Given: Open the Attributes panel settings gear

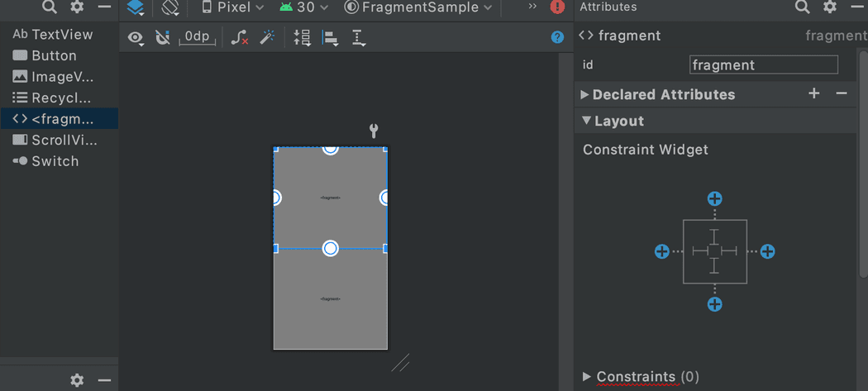Looking at the screenshot, I should [x=830, y=7].
